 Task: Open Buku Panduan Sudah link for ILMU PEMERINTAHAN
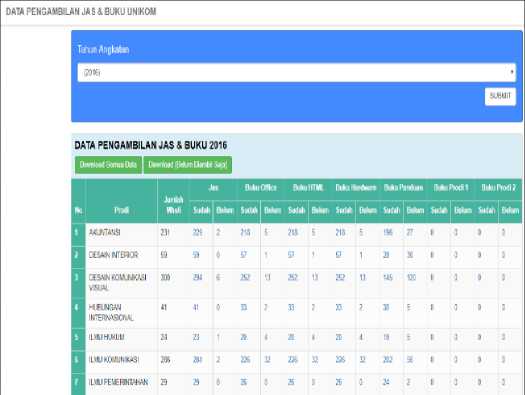tap(386, 382)
